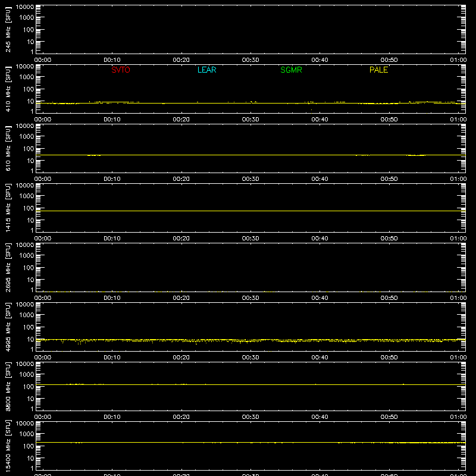The image size is (476, 476).
Task: Click the green SGMR station label
Action: coord(291,70)
